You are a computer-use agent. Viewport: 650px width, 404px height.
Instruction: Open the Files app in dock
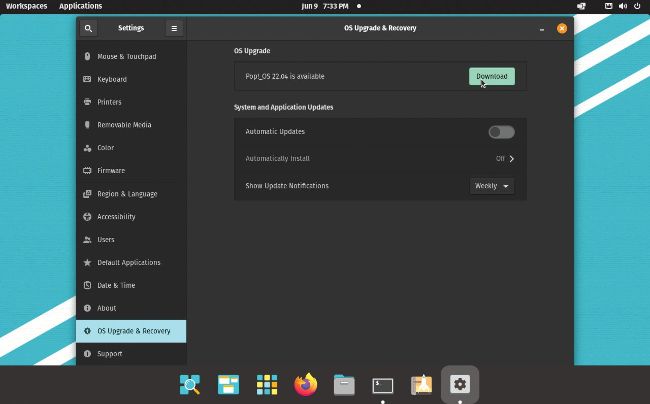(x=344, y=384)
